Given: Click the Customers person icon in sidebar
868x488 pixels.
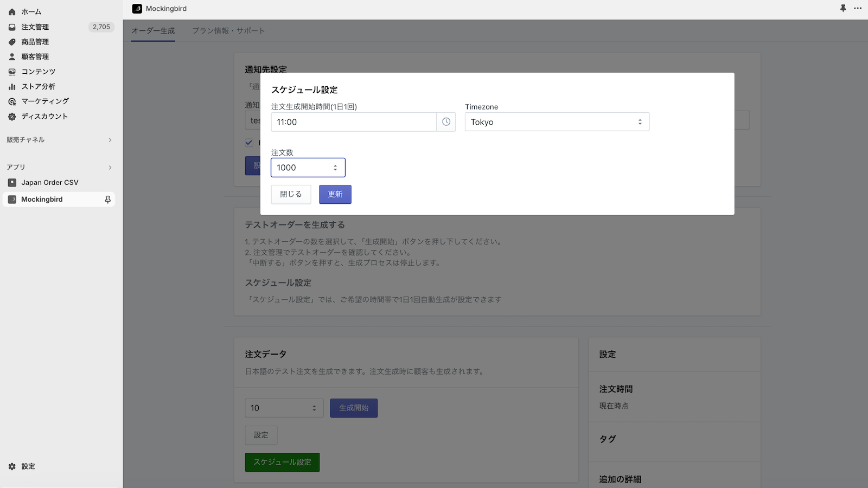Looking at the screenshot, I should tap(12, 56).
